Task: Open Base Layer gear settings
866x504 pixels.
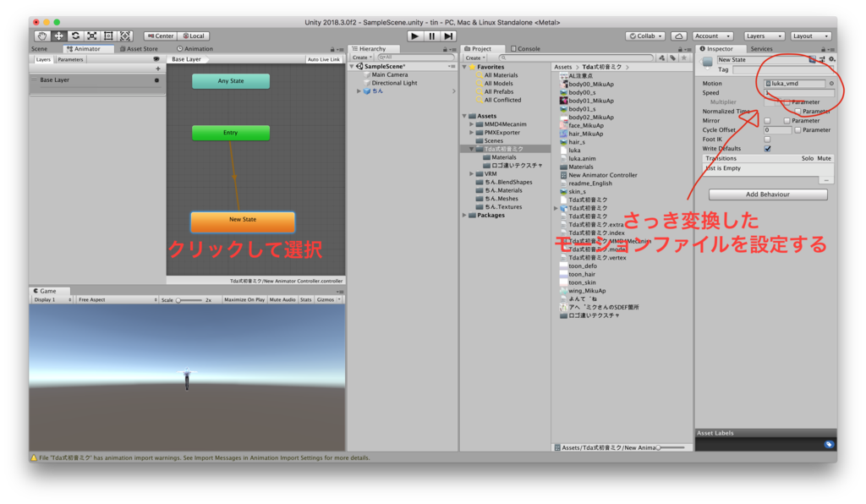Action: (156, 80)
